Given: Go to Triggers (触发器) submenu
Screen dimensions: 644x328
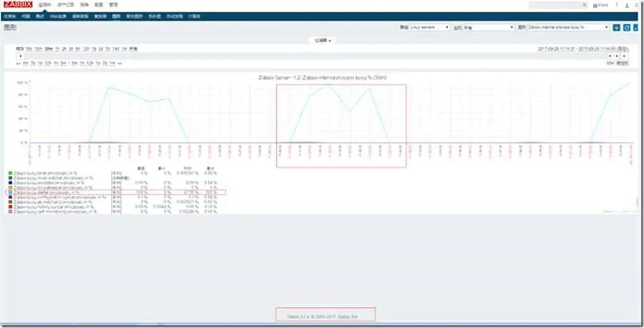Looking at the screenshot, I should coord(100,17).
